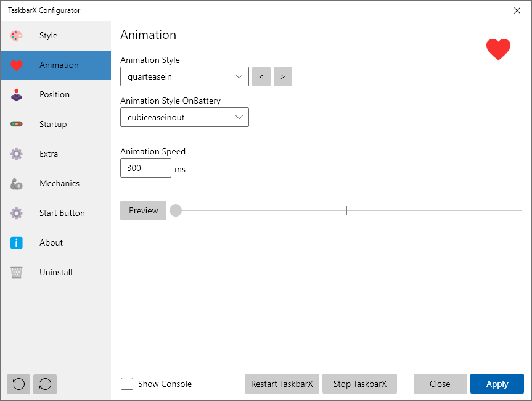Select the Animation section label

(59, 65)
